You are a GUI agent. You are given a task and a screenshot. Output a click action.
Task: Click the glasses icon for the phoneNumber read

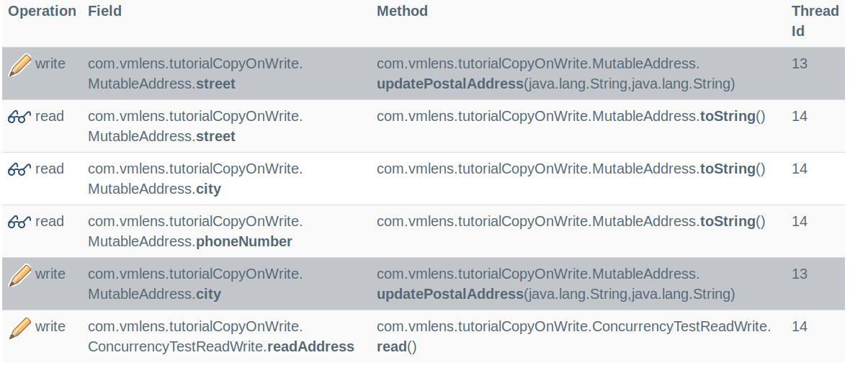click(19, 222)
